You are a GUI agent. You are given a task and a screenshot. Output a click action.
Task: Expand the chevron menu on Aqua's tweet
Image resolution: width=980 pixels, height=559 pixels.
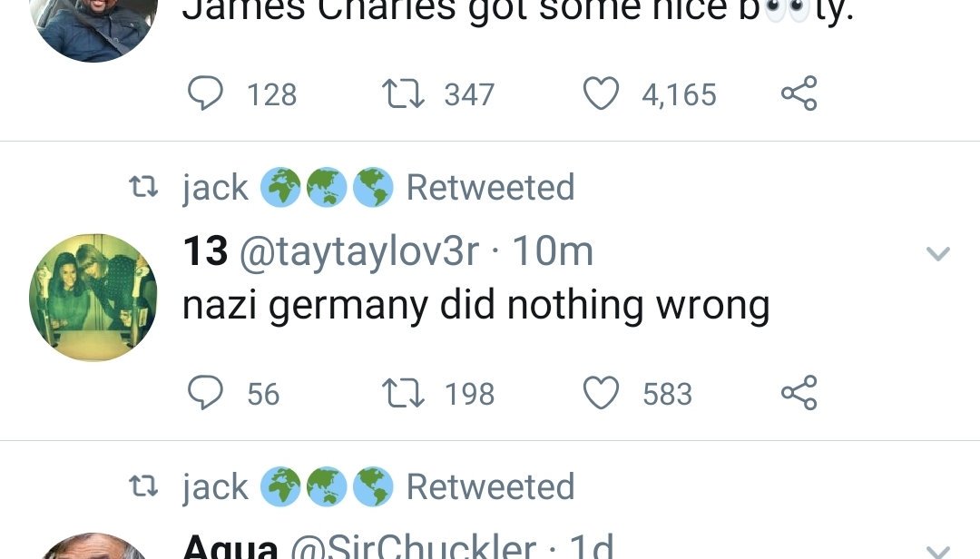pos(937,550)
